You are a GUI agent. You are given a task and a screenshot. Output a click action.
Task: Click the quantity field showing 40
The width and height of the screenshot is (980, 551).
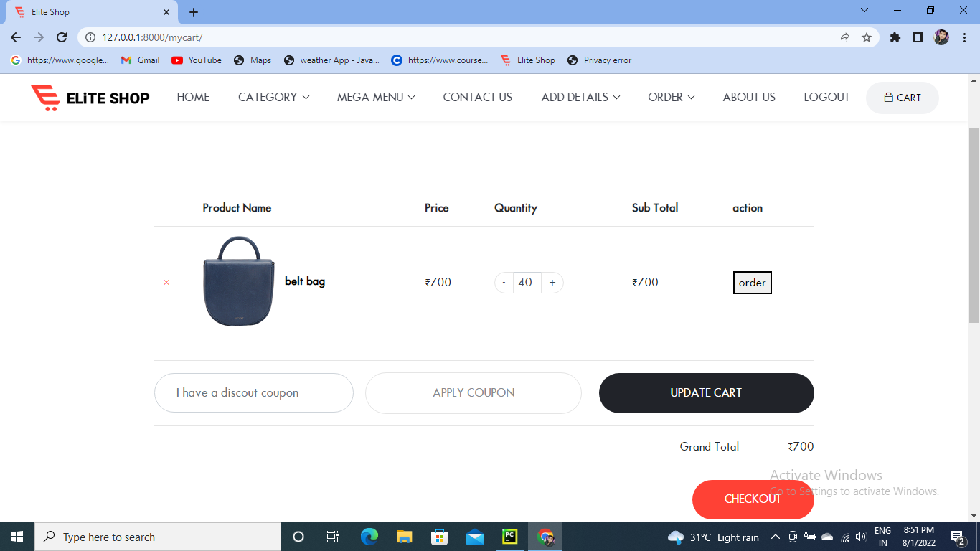point(527,283)
